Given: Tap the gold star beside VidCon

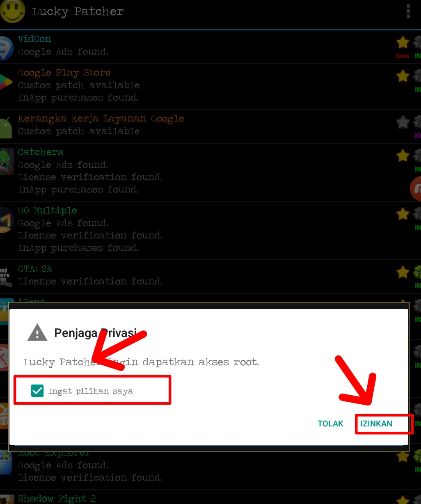Looking at the screenshot, I should [403, 42].
